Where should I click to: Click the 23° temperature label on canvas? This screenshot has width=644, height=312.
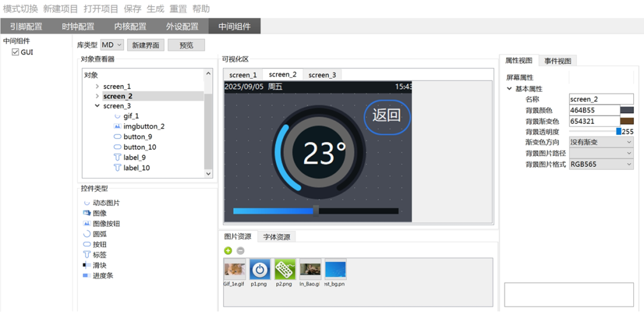click(x=324, y=153)
